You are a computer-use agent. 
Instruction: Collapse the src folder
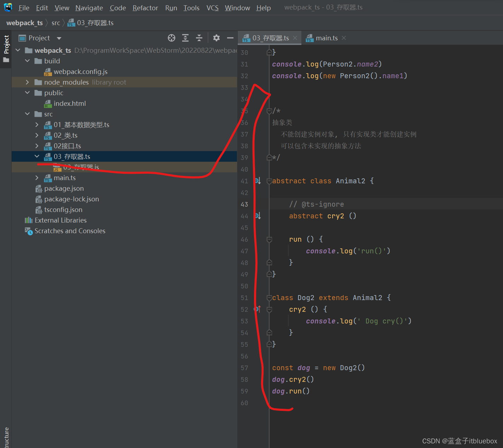click(x=28, y=114)
